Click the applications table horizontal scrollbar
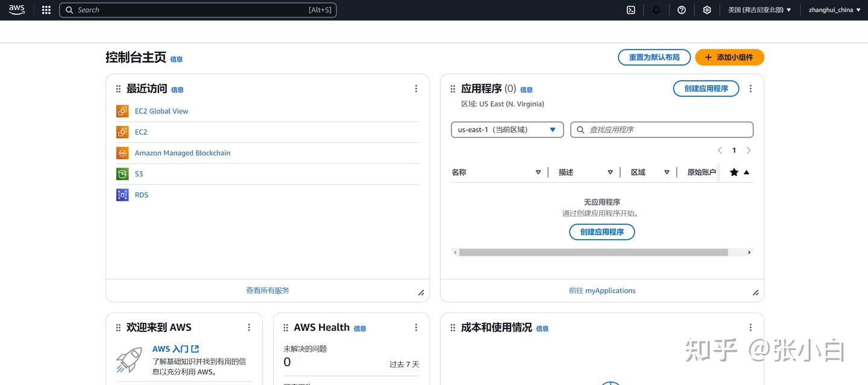 tap(593, 252)
